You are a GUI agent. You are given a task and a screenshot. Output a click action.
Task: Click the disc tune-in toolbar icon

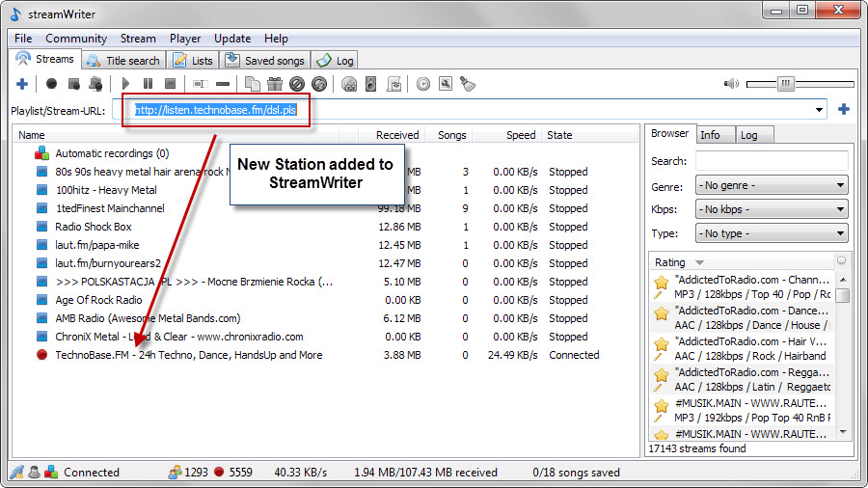click(x=349, y=84)
